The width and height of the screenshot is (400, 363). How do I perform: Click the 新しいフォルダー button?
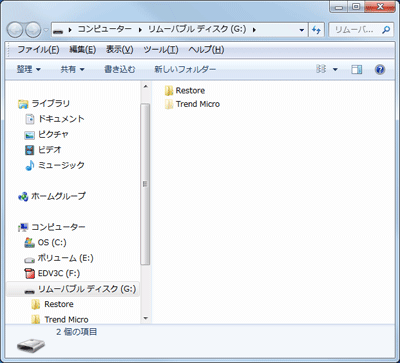(185, 70)
